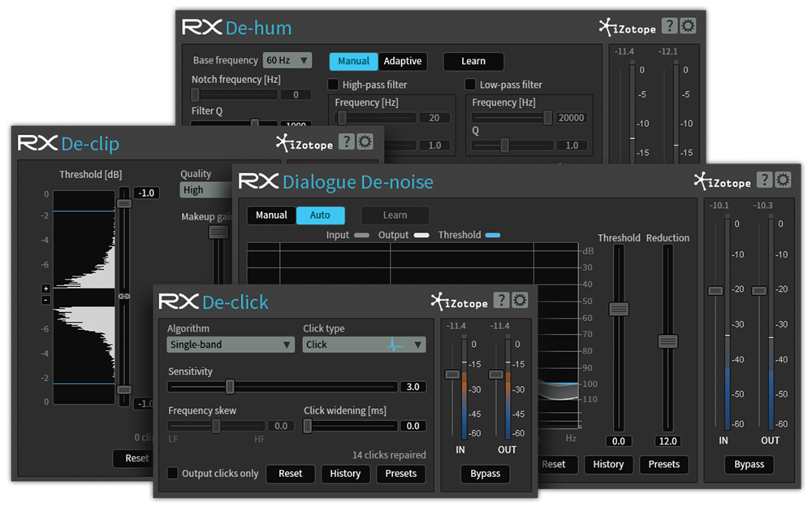This screenshot has height=508, width=812.
Task: Click De-clip Makeup gain fader handle
Action: (218, 232)
